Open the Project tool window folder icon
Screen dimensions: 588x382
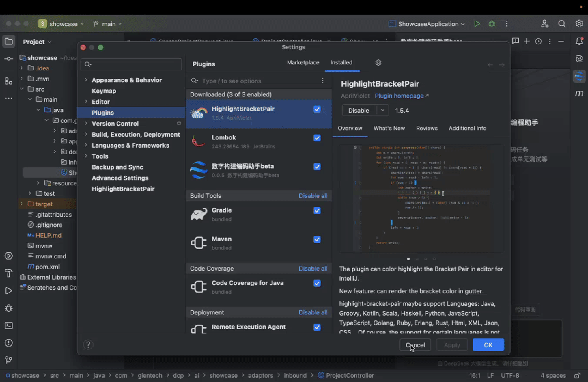click(x=9, y=41)
